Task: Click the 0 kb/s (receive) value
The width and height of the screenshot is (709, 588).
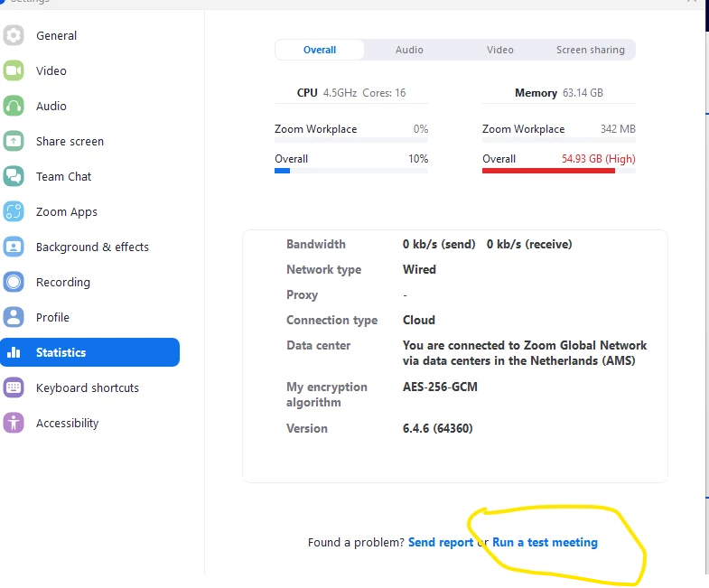Action: pyautogui.click(x=529, y=244)
